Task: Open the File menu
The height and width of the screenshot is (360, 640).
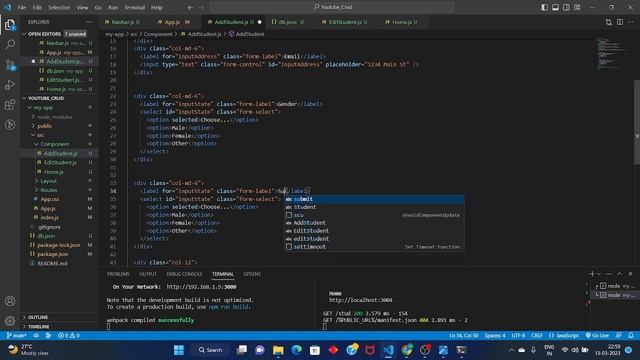Action: tap(22, 7)
